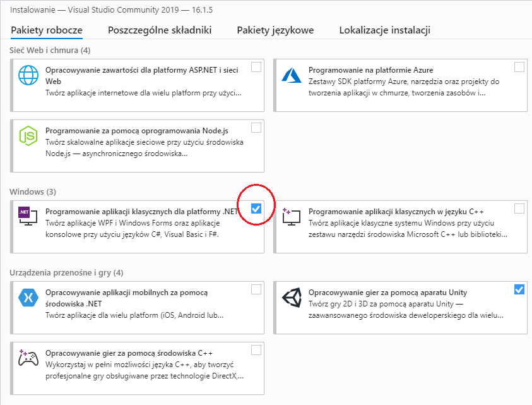The height and width of the screenshot is (405, 532).
Task: Click the C++ game controller icon
Action: point(28,358)
